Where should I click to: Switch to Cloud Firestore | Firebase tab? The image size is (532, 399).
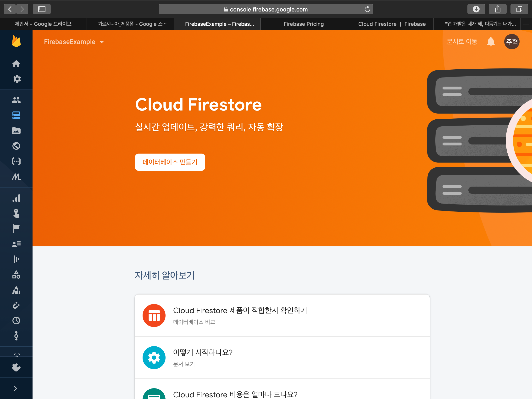[x=392, y=24]
